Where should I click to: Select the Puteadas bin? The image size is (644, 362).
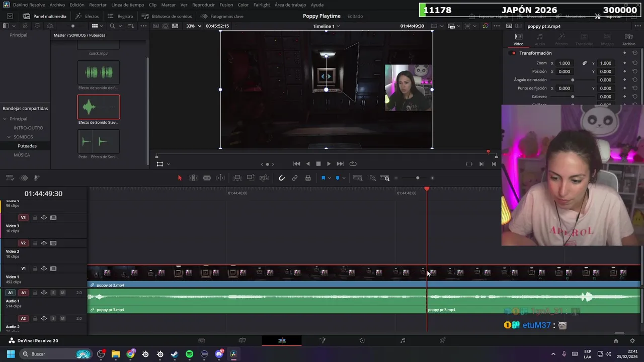point(27,146)
